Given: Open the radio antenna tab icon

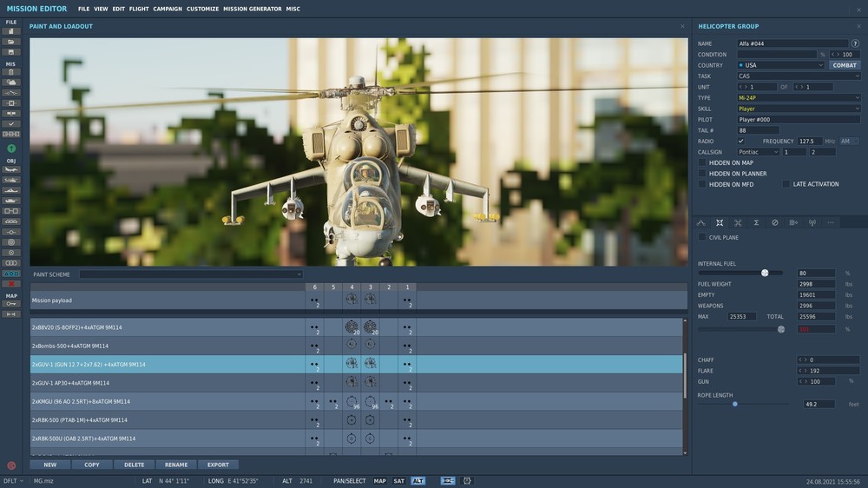Looking at the screenshot, I should click(812, 222).
